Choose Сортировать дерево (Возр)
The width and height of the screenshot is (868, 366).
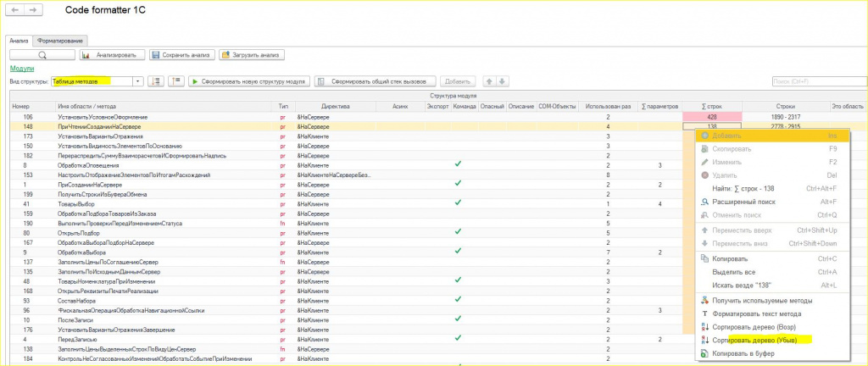(771, 327)
